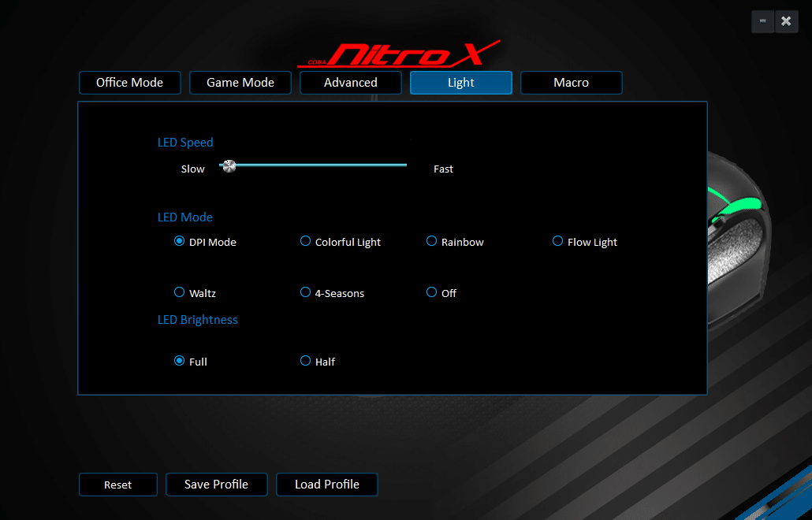Choose Colorful Light LED mode
812x520 pixels.
click(306, 242)
